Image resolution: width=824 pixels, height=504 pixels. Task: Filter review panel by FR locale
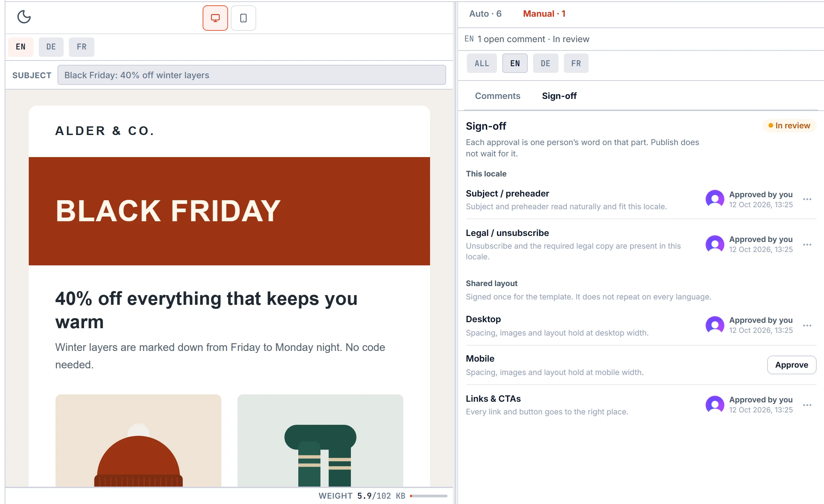[576, 63]
